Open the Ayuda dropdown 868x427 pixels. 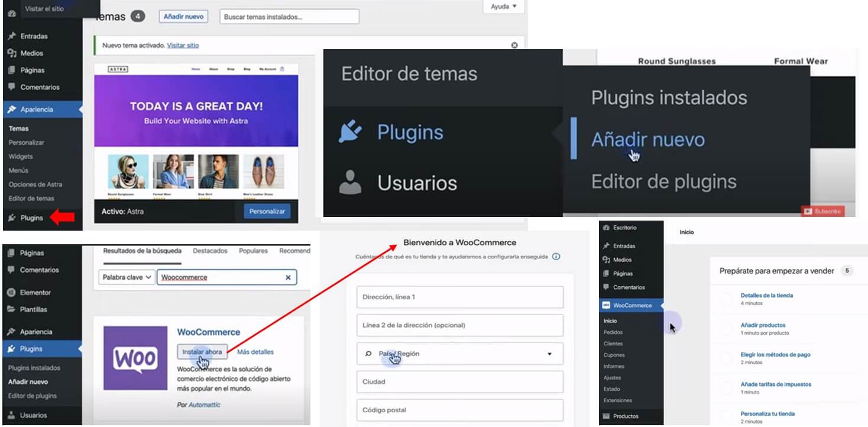point(503,7)
